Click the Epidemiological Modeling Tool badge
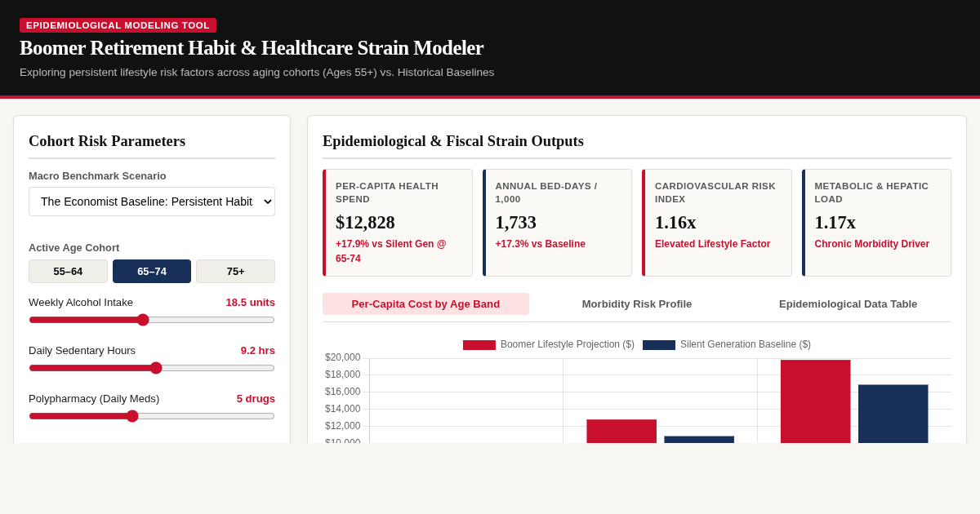This screenshot has height=514, width=980. [118, 25]
